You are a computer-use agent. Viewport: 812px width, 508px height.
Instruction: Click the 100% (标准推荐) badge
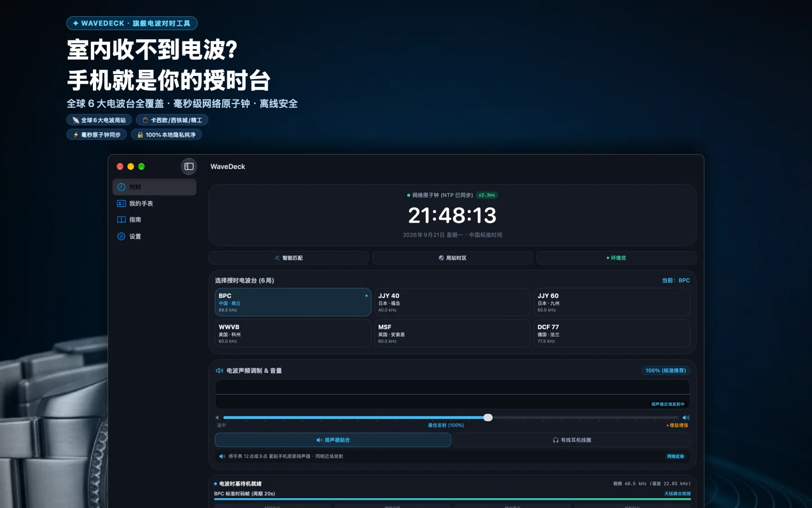(x=666, y=371)
